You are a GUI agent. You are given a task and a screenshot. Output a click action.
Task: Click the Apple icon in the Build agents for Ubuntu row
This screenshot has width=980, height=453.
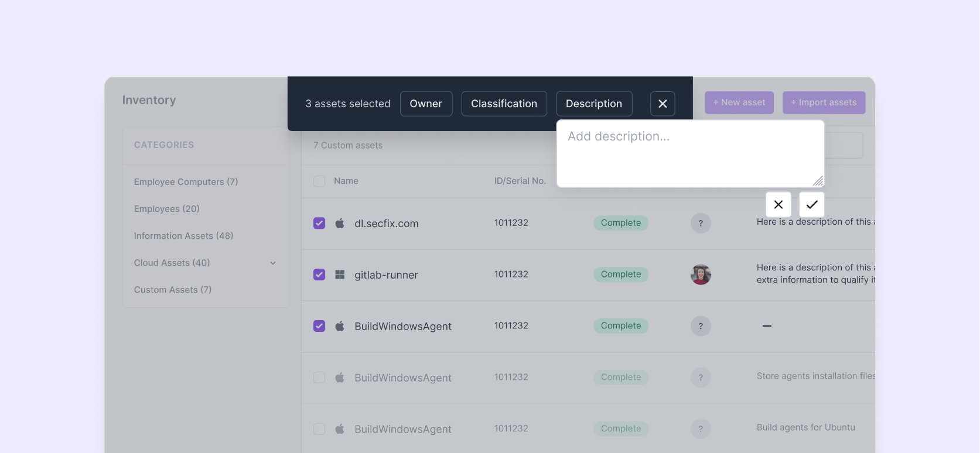tap(340, 429)
